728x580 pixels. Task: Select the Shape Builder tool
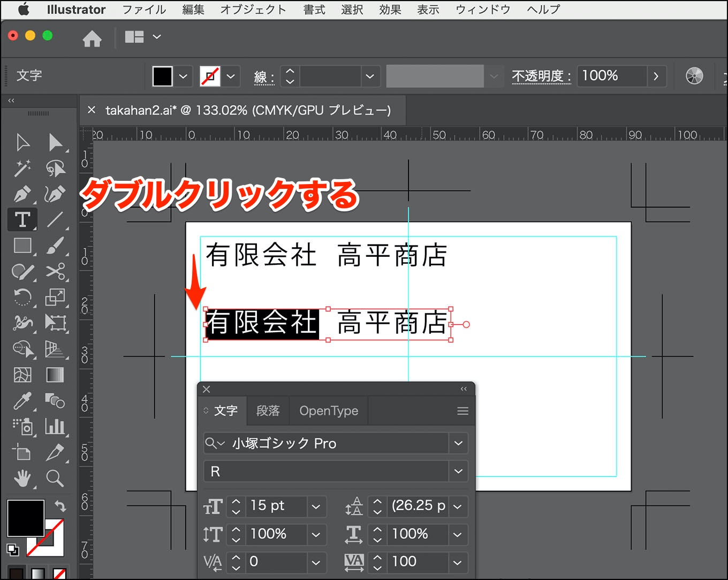pyautogui.click(x=22, y=349)
